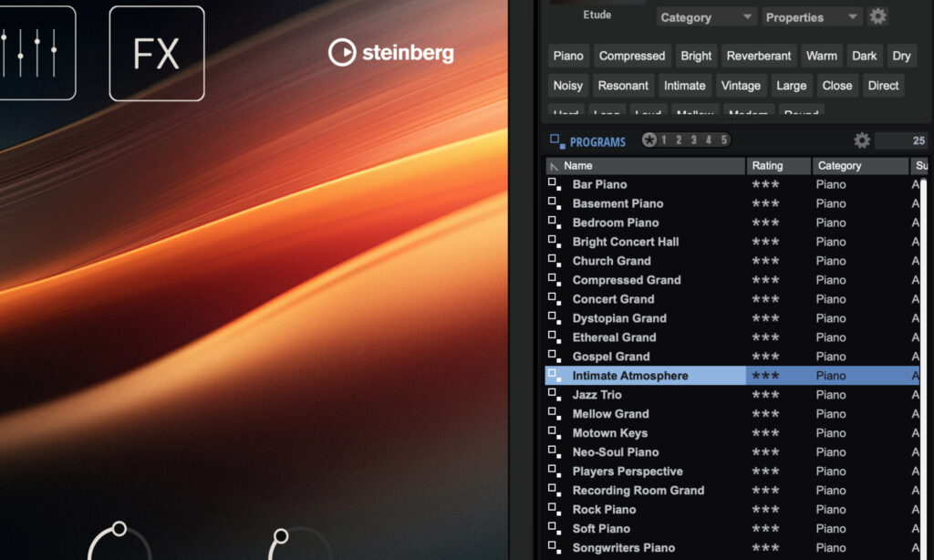This screenshot has height=560, width=934.
Task: Filter programs by rating 3
Action: point(693,140)
